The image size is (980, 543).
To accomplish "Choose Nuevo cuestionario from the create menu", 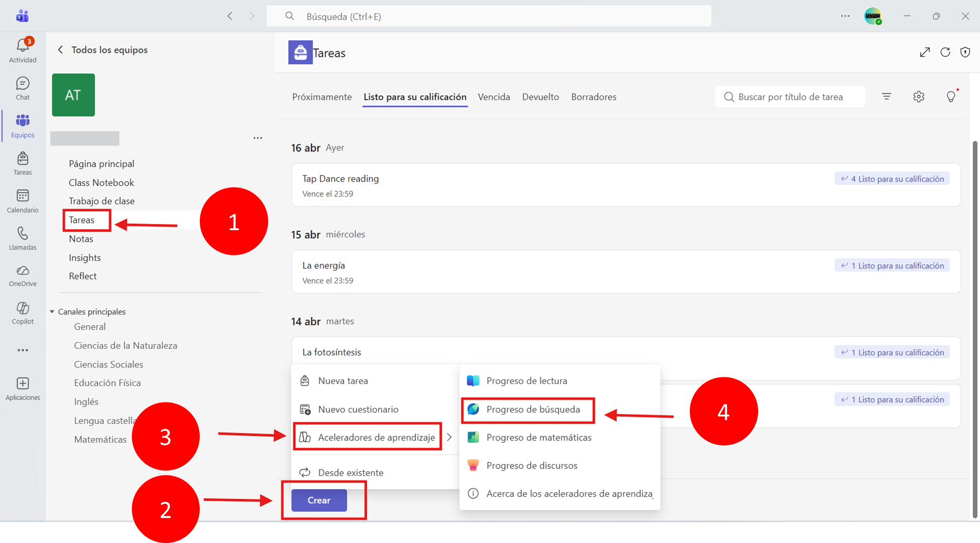I will (x=375, y=409).
